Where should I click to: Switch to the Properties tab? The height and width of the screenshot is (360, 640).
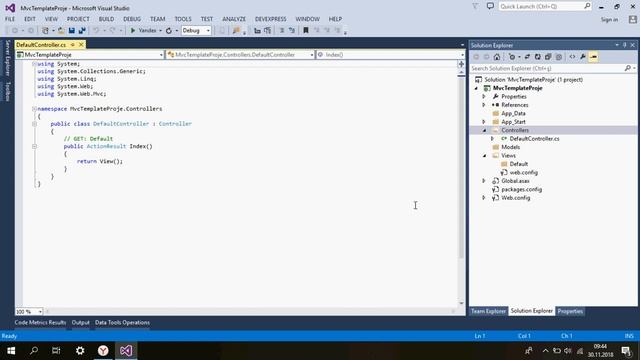click(x=570, y=311)
